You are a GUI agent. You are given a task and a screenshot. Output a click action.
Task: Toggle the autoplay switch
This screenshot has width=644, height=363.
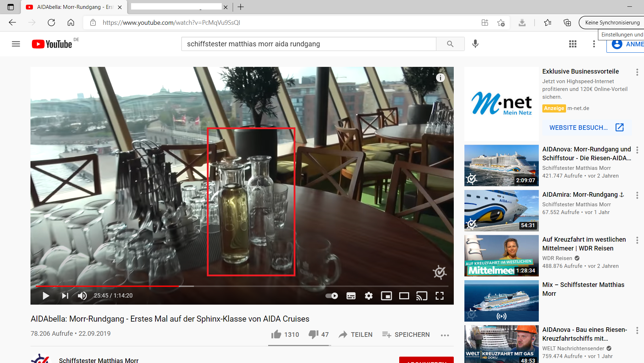pos(332,296)
